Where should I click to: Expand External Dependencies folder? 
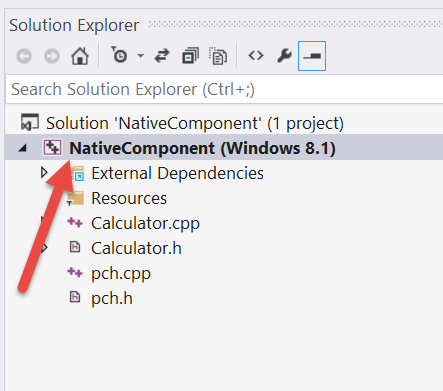(x=44, y=173)
